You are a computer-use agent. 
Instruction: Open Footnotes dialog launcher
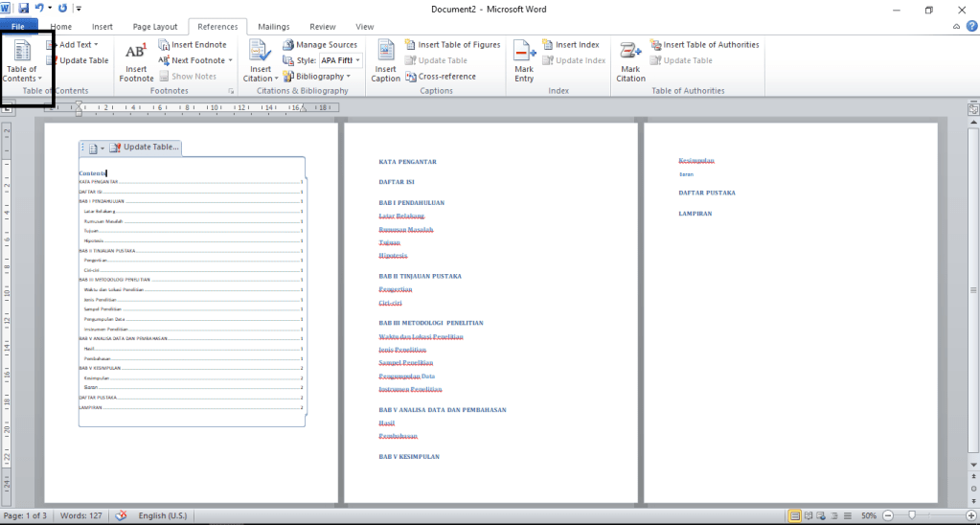pos(231,92)
